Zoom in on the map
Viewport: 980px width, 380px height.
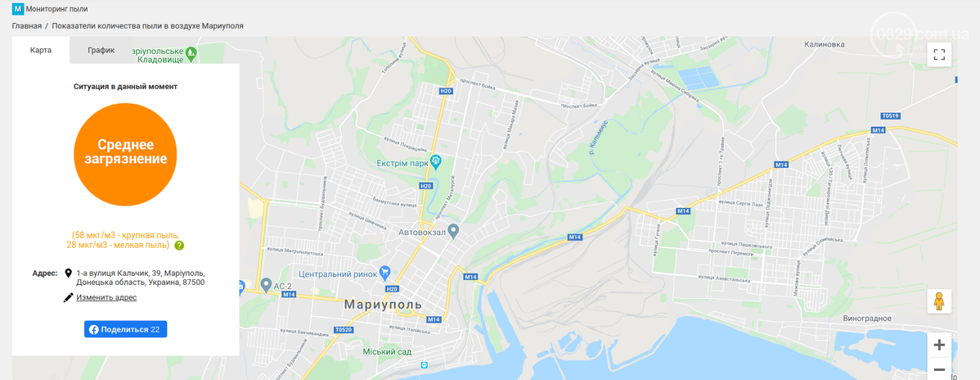tap(939, 345)
